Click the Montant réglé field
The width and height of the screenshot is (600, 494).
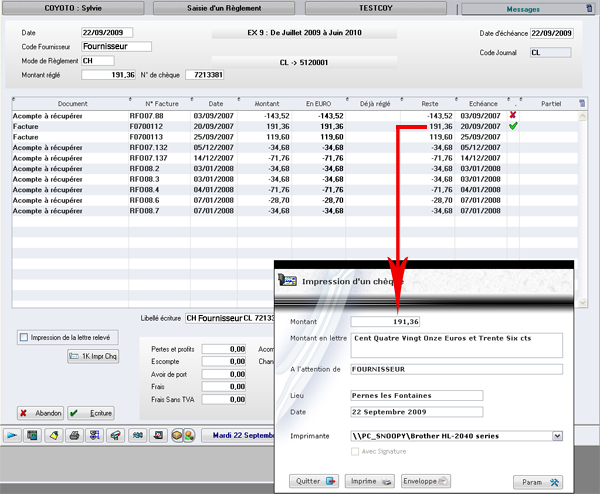pyautogui.click(x=108, y=75)
